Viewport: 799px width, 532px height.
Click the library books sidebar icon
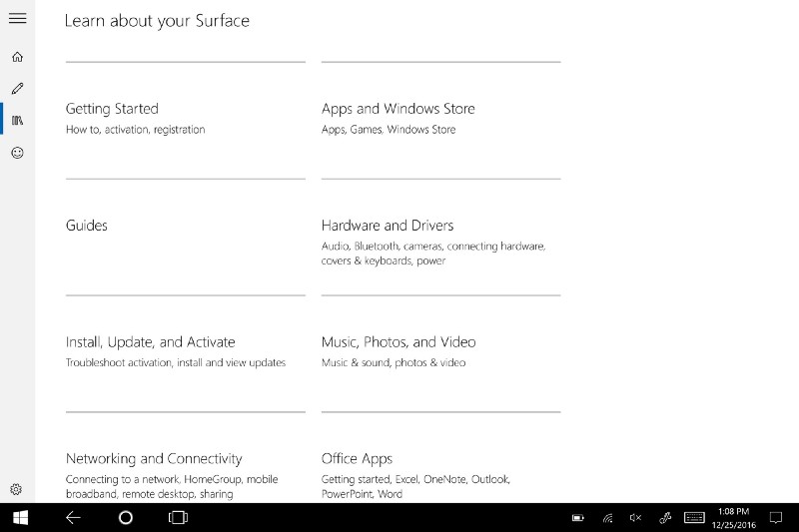[17, 121]
